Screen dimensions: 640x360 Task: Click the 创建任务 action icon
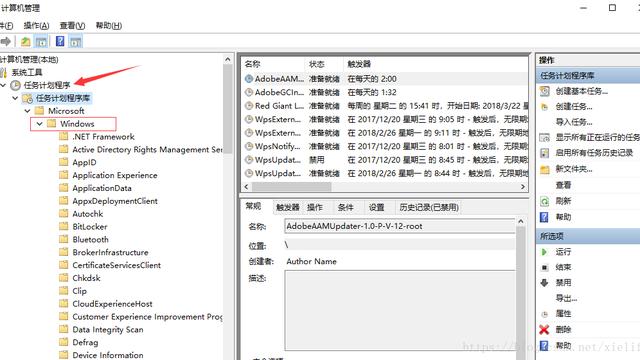coord(544,107)
